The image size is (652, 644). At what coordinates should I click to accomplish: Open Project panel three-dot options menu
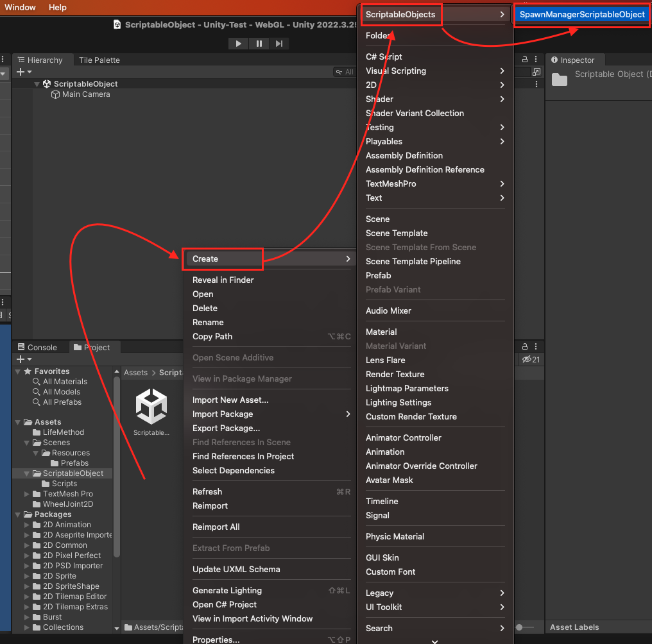(536, 346)
